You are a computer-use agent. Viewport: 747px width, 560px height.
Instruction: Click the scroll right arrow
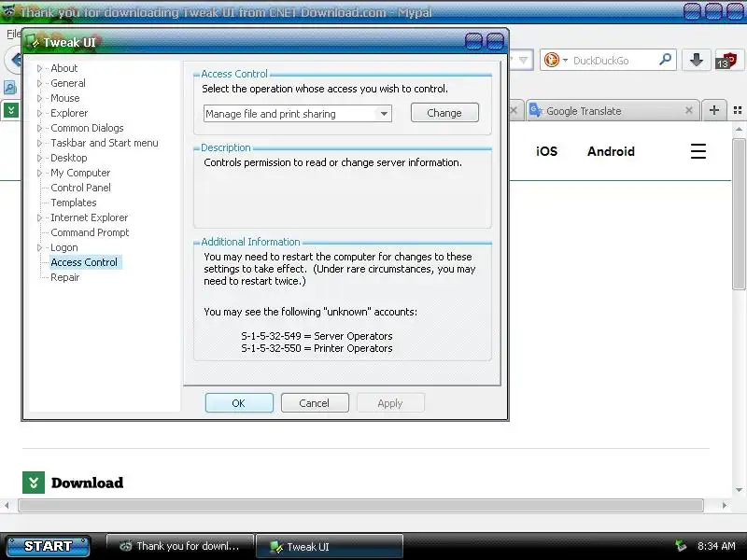[725, 505]
